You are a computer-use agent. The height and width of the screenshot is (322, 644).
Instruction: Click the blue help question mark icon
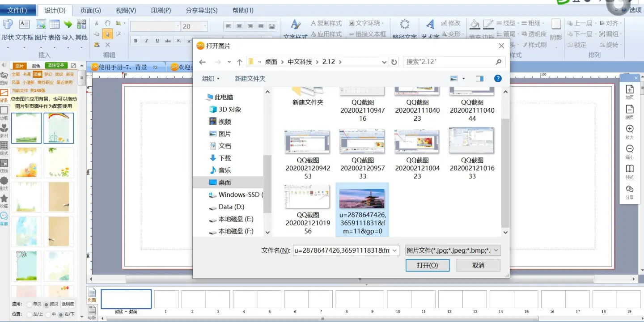[x=498, y=79]
